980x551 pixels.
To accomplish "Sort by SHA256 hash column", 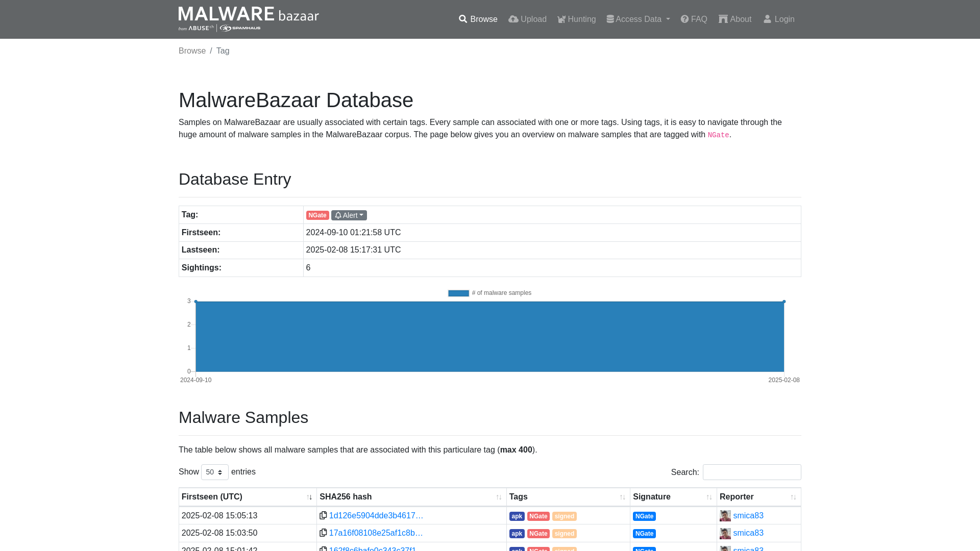I will [x=411, y=497].
